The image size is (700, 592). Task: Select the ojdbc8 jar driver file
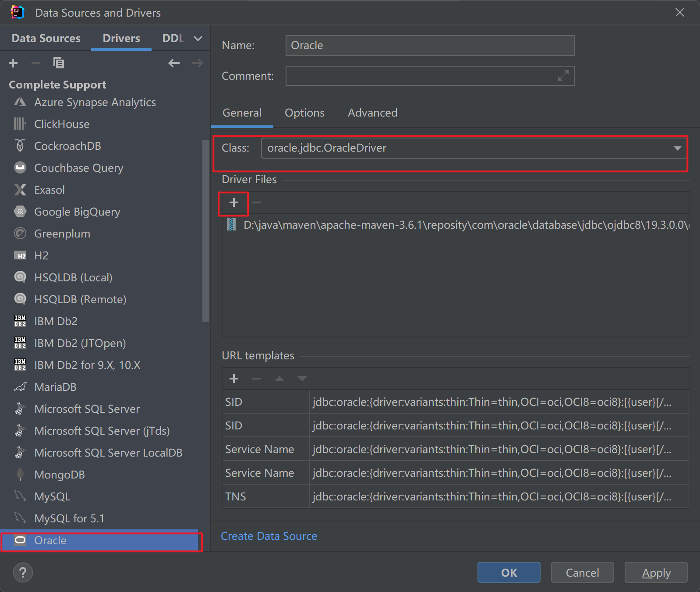pyautogui.click(x=456, y=225)
